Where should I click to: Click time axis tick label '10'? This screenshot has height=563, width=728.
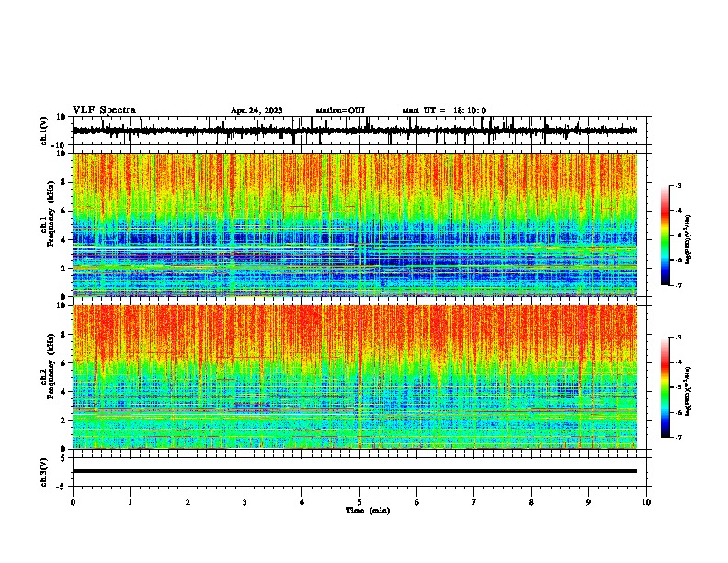(646, 502)
